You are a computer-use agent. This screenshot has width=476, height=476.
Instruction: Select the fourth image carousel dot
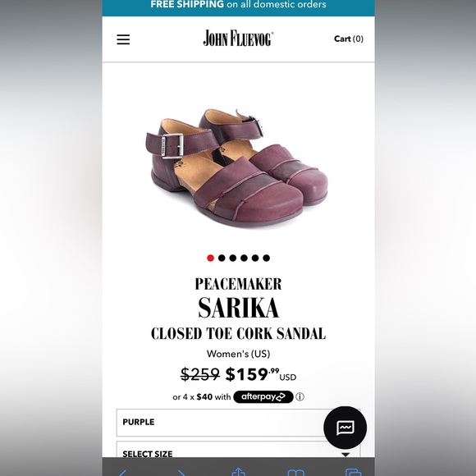244,258
